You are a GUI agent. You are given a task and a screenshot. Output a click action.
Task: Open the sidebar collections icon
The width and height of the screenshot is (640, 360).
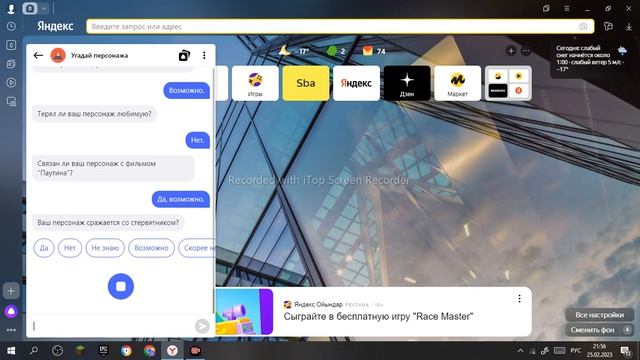(11, 64)
